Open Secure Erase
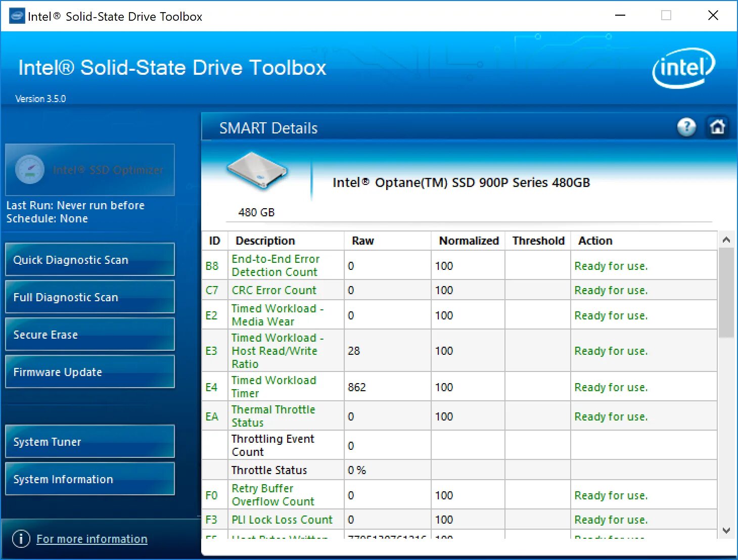Screen dimensions: 738x560 90,335
